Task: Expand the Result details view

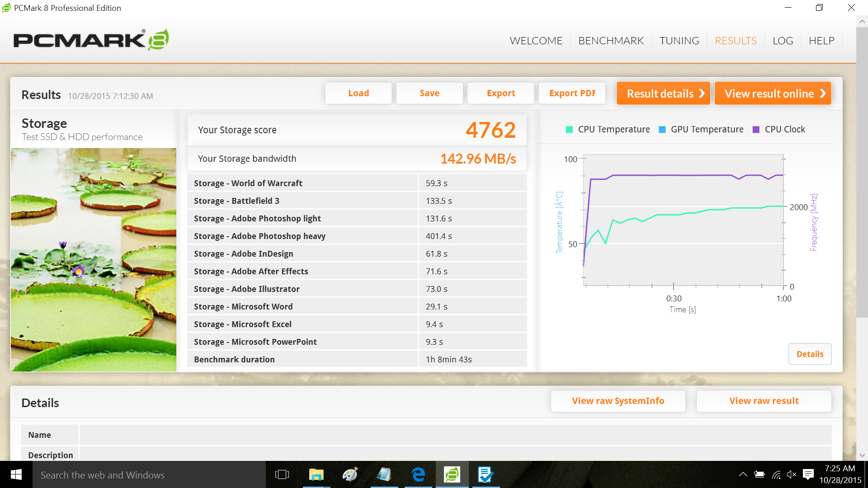Action: pyautogui.click(x=663, y=94)
